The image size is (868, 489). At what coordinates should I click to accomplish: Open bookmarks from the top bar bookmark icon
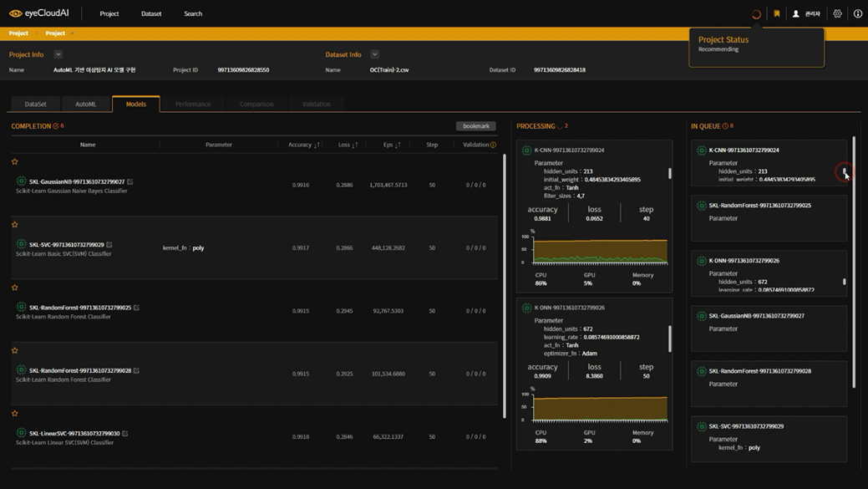pos(777,14)
